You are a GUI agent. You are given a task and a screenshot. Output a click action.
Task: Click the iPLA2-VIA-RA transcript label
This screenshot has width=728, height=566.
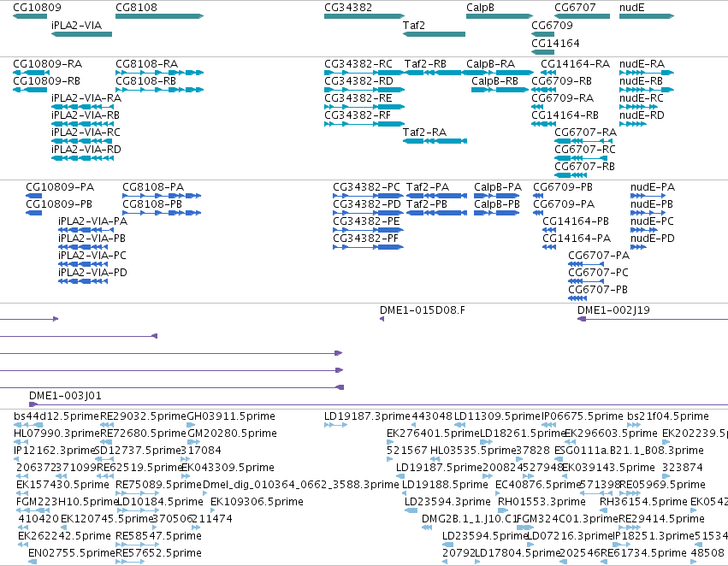86,98
